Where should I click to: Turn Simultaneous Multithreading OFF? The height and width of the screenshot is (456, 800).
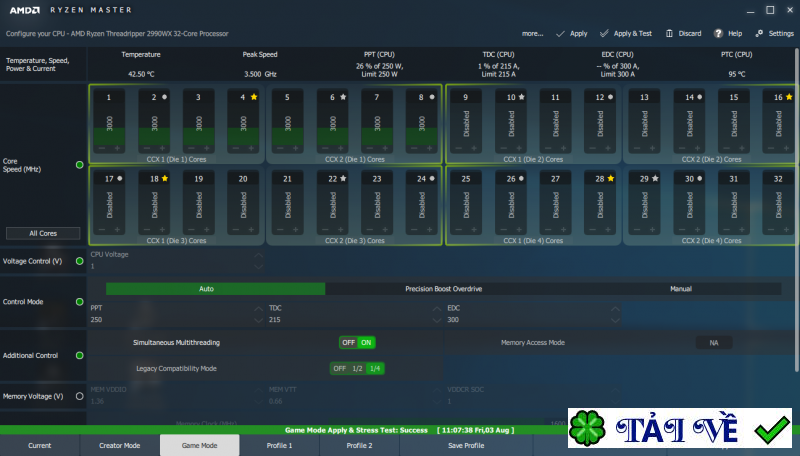point(348,343)
